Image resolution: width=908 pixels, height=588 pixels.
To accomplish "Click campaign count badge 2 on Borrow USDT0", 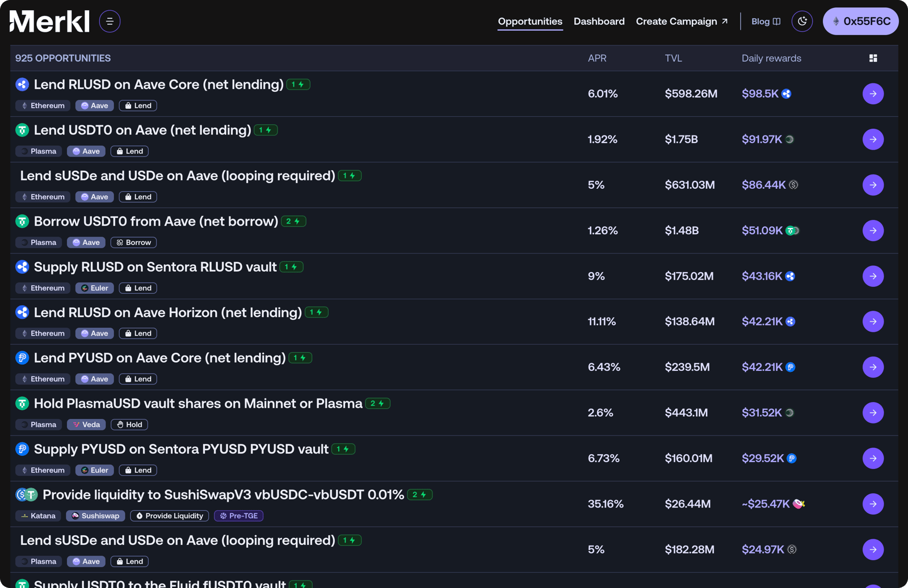I will point(293,222).
